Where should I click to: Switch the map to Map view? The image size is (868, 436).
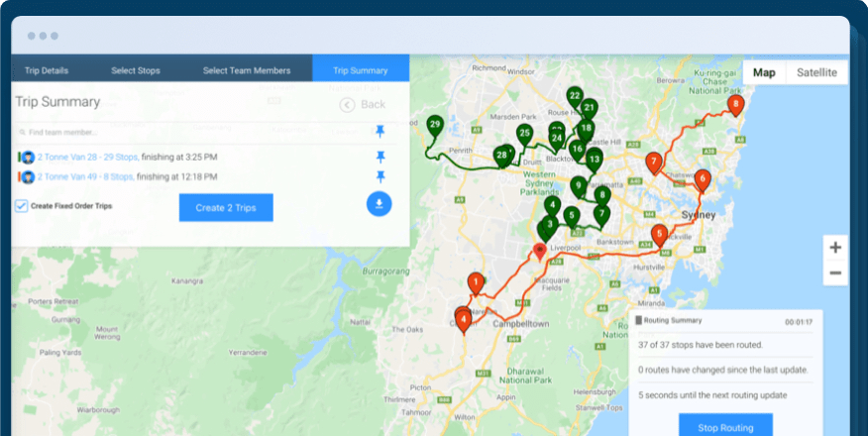764,73
